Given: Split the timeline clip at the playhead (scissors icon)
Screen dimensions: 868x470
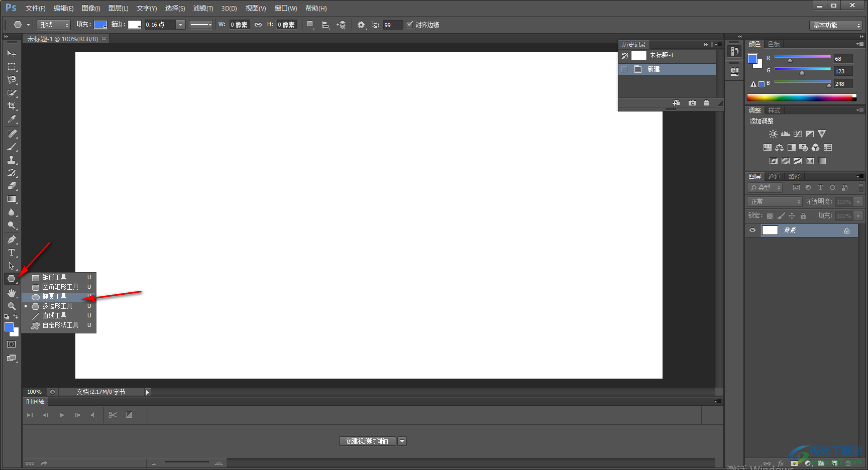Looking at the screenshot, I should pos(113,415).
